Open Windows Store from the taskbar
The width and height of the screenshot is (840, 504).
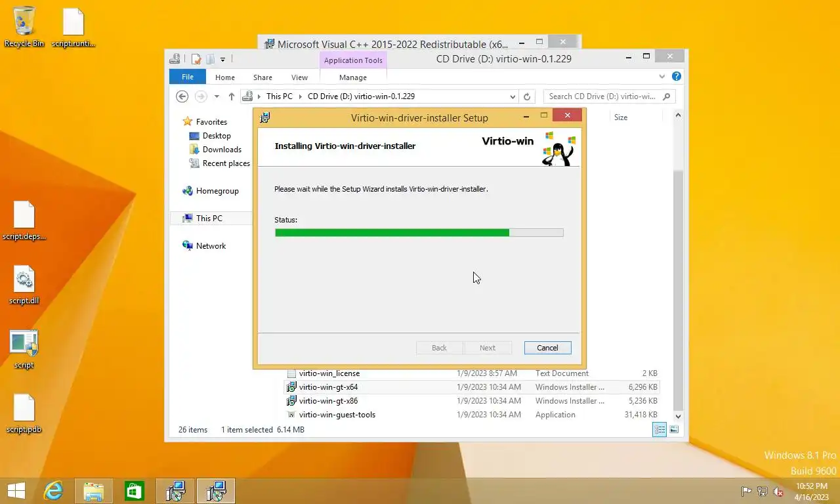coord(135,491)
